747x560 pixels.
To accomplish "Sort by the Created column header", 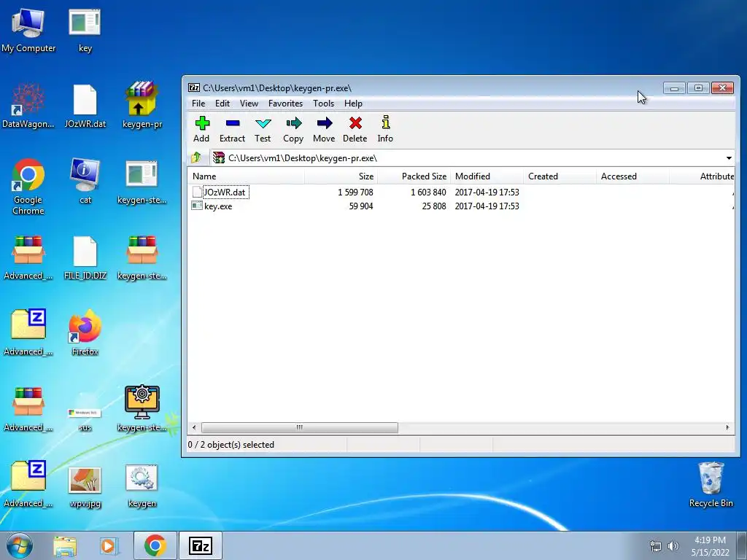I will pos(560,176).
